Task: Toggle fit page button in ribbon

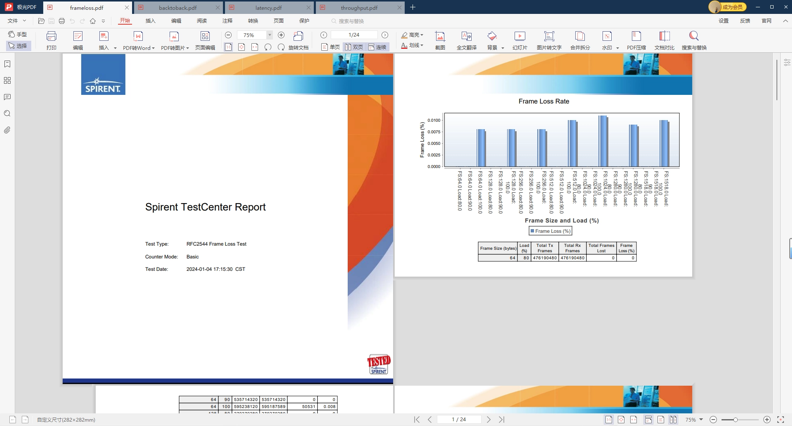Action: [241, 47]
